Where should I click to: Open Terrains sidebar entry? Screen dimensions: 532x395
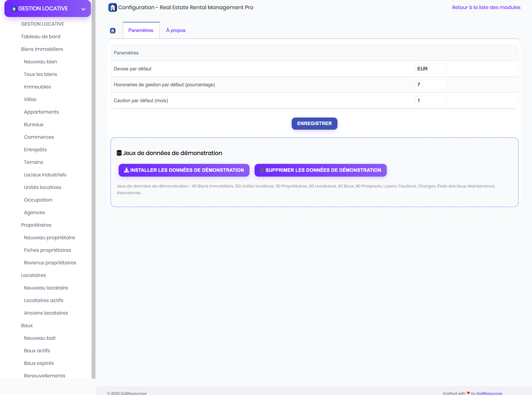coord(33,162)
